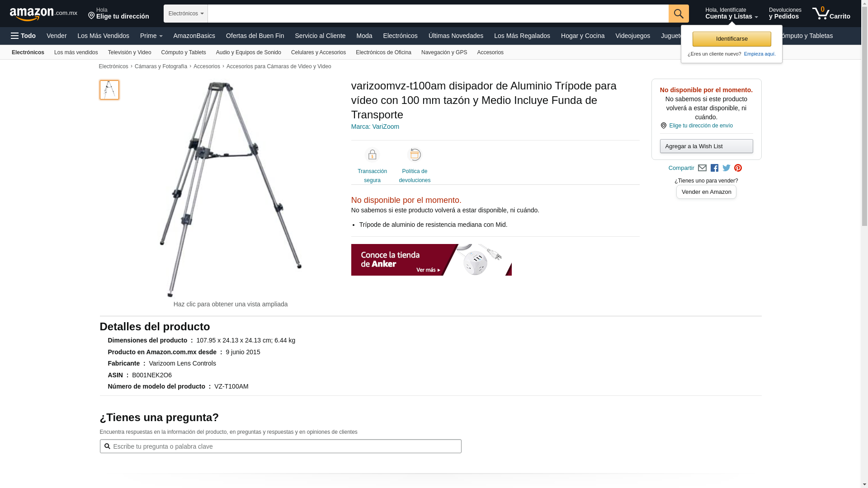Click the Transacción segura lock icon
This screenshot has width=868, height=488.
[372, 155]
